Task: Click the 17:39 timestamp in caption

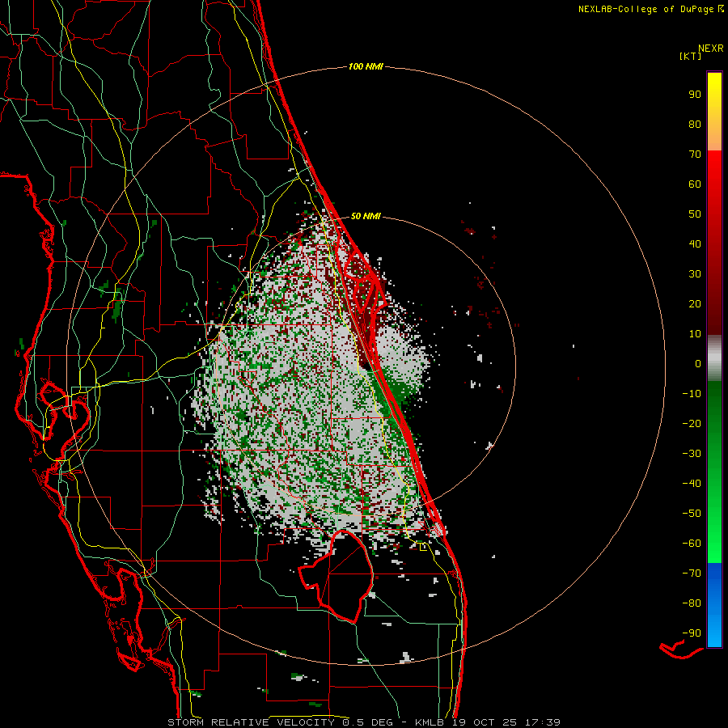Action: tap(544, 722)
